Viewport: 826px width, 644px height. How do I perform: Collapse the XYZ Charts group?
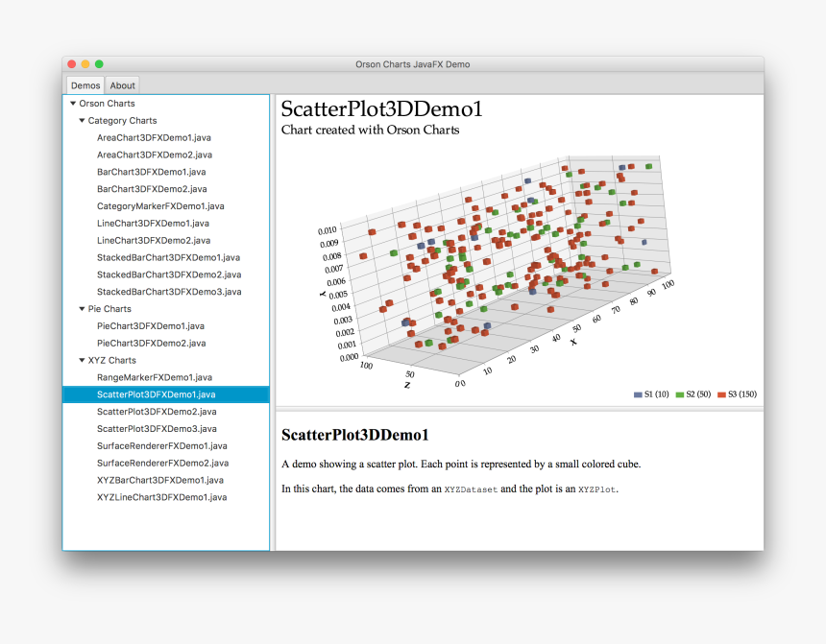tap(83, 360)
